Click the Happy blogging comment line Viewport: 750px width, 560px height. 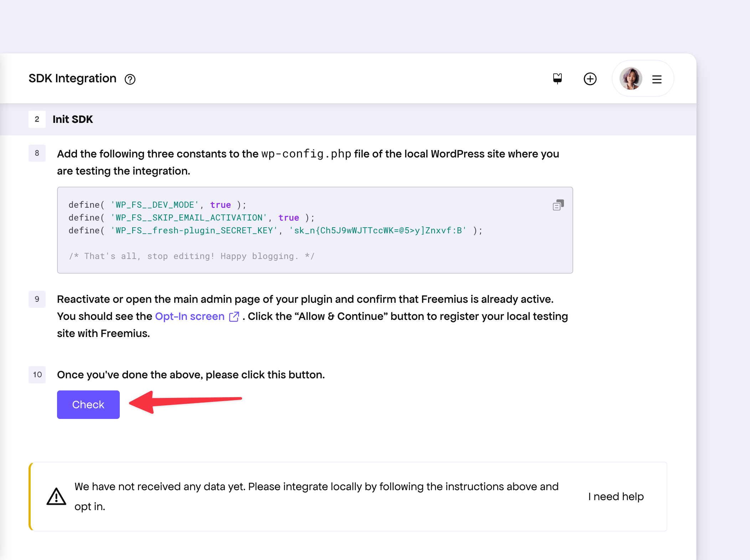(191, 256)
